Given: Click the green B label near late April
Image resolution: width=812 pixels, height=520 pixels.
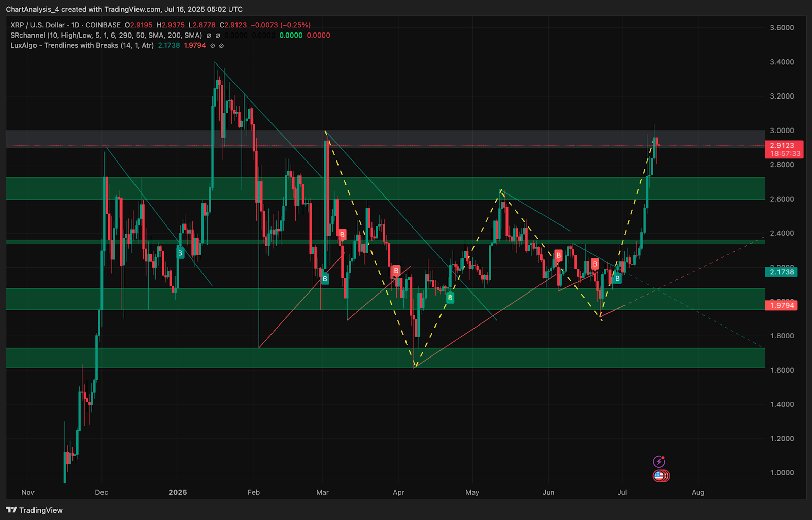Looking at the screenshot, I should (x=450, y=298).
